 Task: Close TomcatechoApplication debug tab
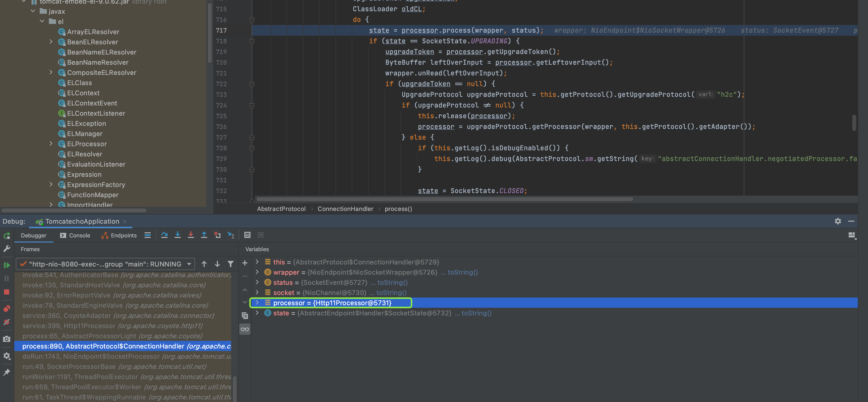click(125, 222)
